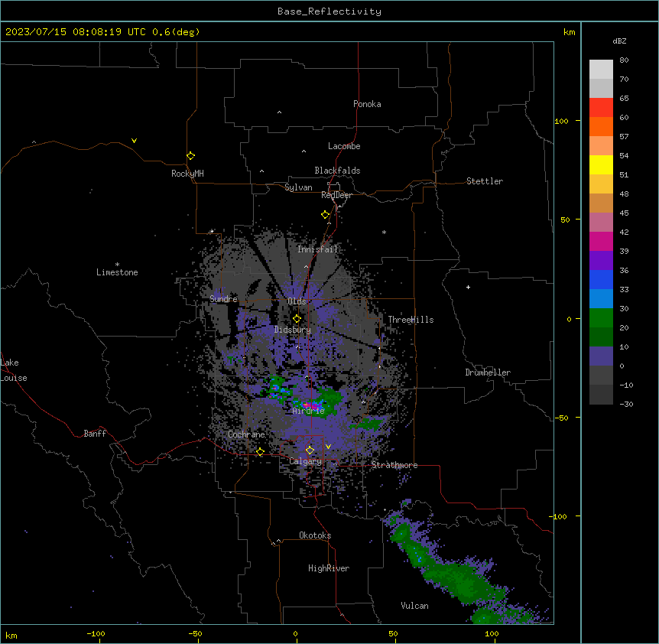The width and height of the screenshot is (659, 644).
Task: Select the RockyMH label
Action: (x=187, y=174)
